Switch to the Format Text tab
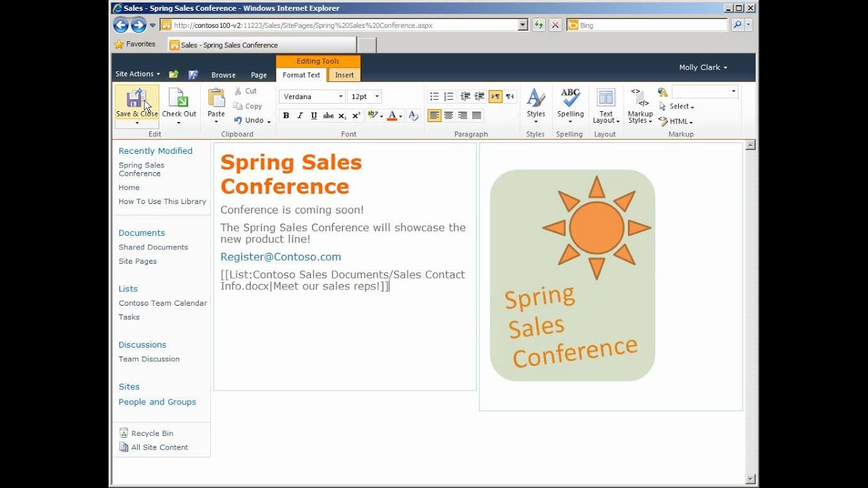868x488 pixels. pos(301,75)
